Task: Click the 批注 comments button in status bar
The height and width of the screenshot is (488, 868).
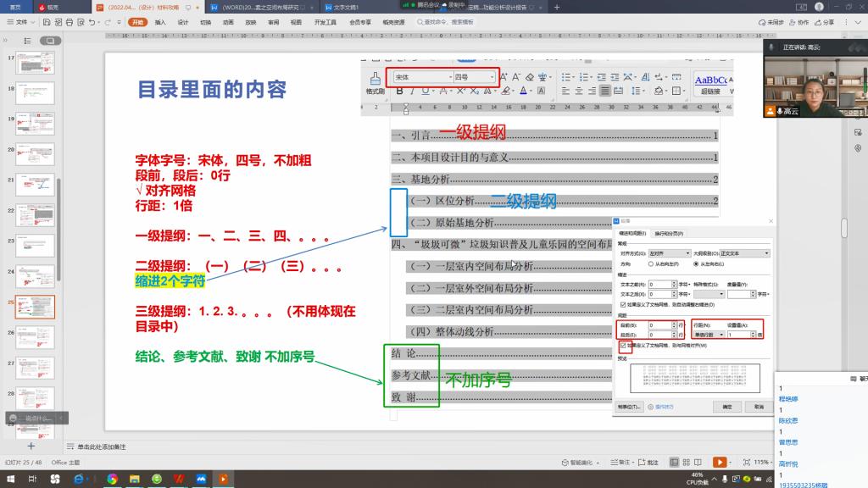Action: (648, 463)
